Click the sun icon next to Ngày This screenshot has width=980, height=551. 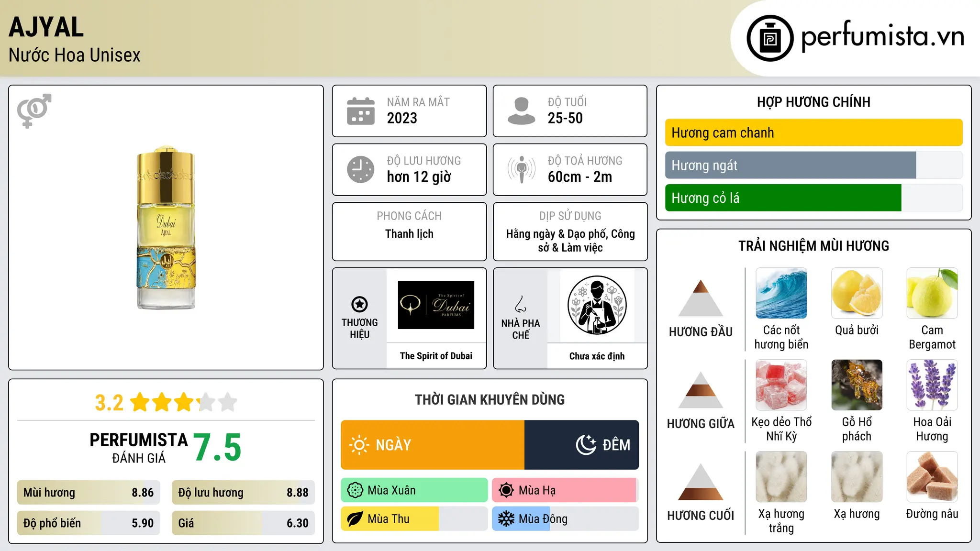click(x=359, y=445)
